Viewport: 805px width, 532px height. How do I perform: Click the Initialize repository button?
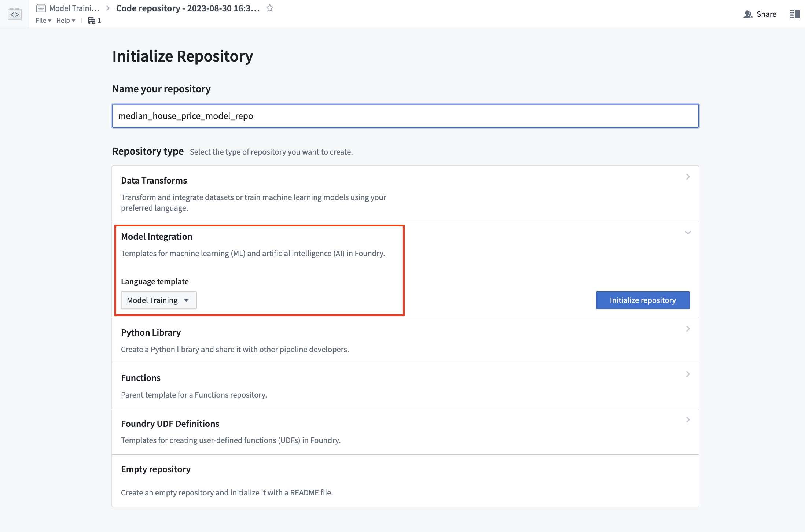[643, 300]
